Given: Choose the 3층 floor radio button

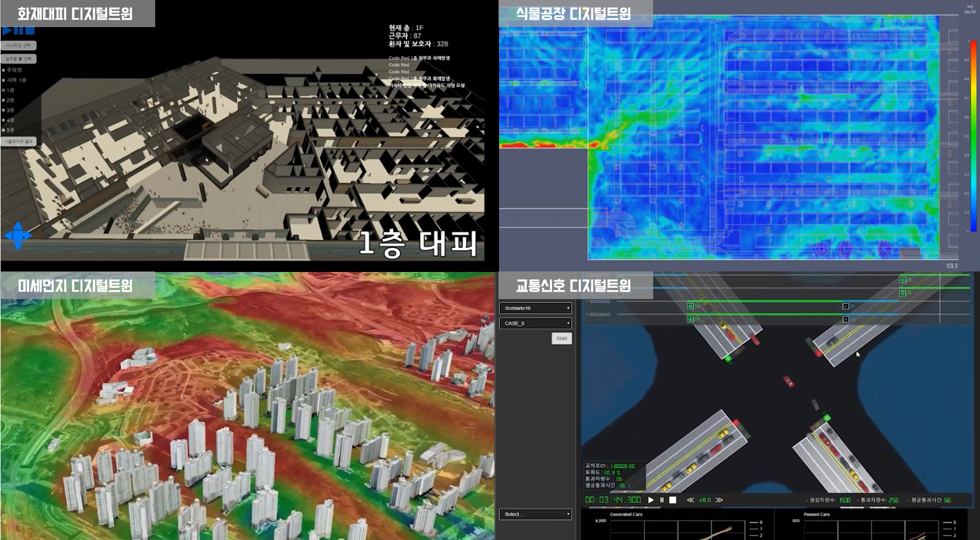Looking at the screenshot, I should 4,110.
